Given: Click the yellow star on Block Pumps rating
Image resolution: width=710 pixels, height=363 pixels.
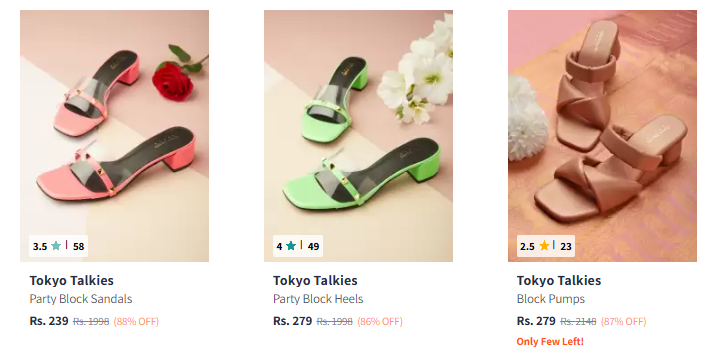Looking at the screenshot, I should tap(544, 246).
